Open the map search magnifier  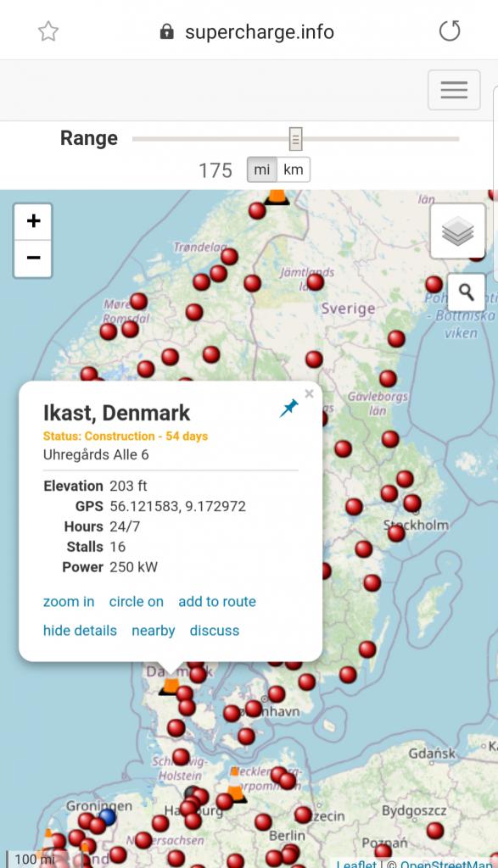click(x=467, y=292)
